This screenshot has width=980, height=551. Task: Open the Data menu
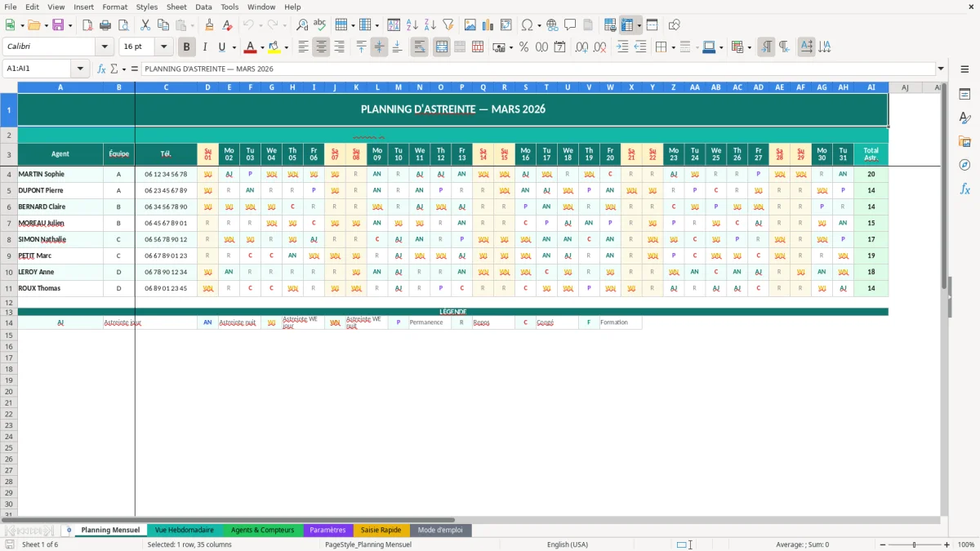point(203,7)
